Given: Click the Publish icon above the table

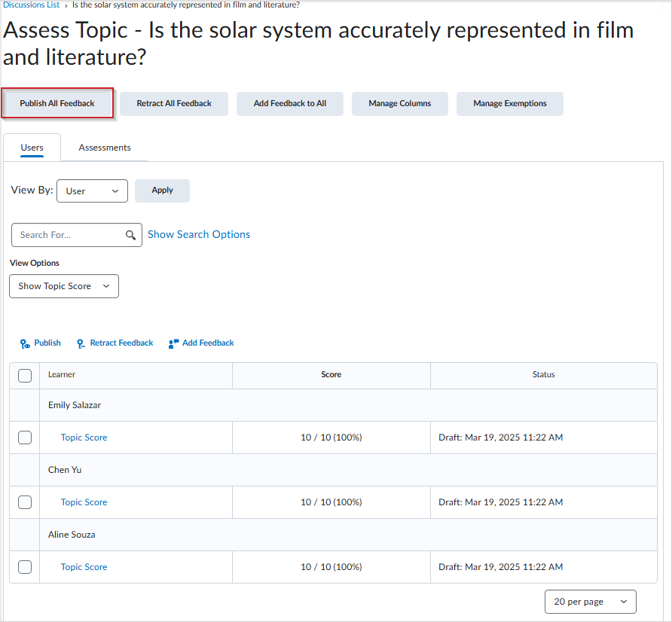Looking at the screenshot, I should (25, 343).
